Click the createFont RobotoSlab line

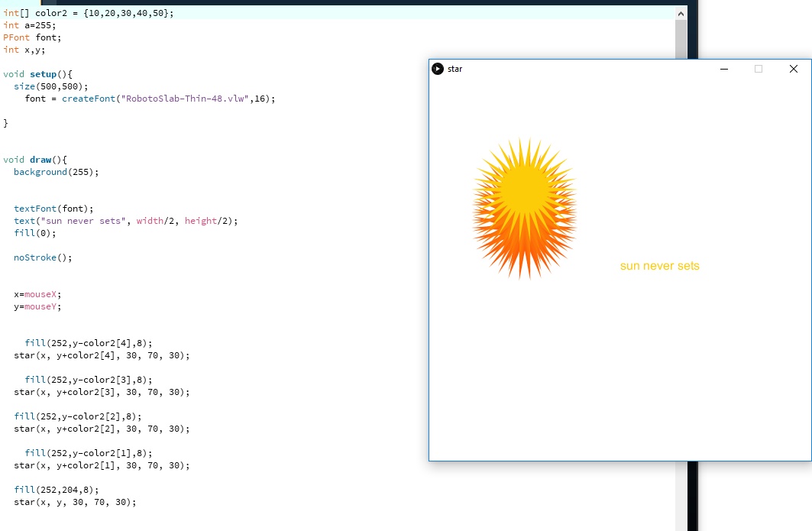150,99
